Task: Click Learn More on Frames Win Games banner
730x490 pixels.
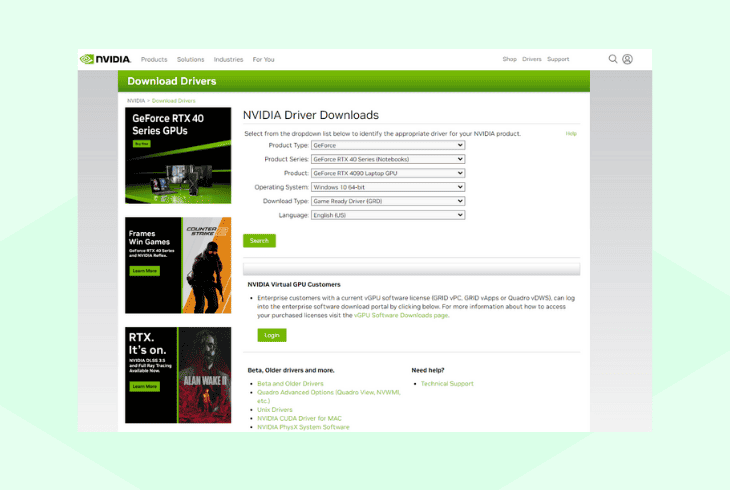Action: [145, 271]
